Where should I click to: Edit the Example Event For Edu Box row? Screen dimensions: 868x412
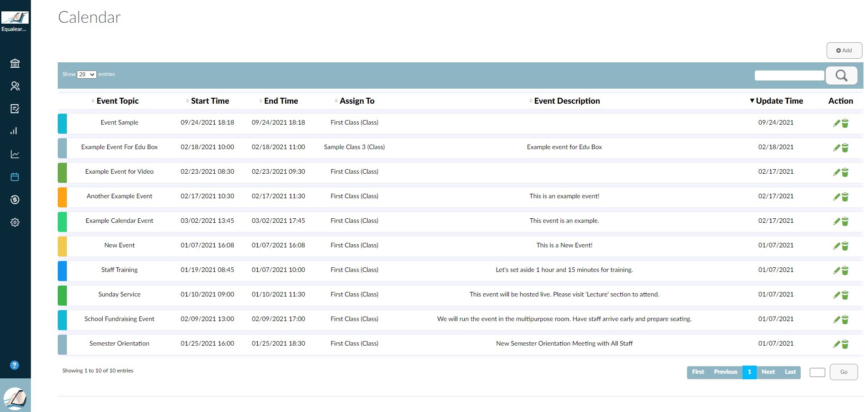pyautogui.click(x=836, y=148)
